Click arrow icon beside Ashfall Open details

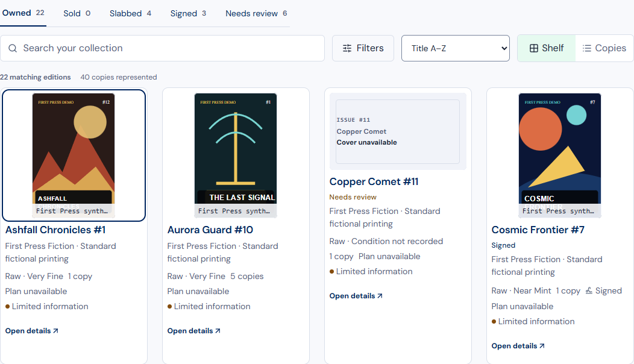[56, 331]
